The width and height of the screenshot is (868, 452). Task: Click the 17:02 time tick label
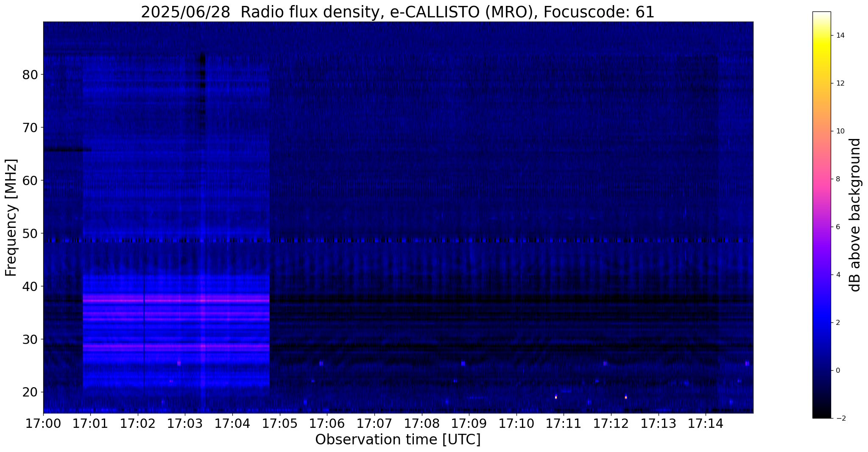point(138,424)
